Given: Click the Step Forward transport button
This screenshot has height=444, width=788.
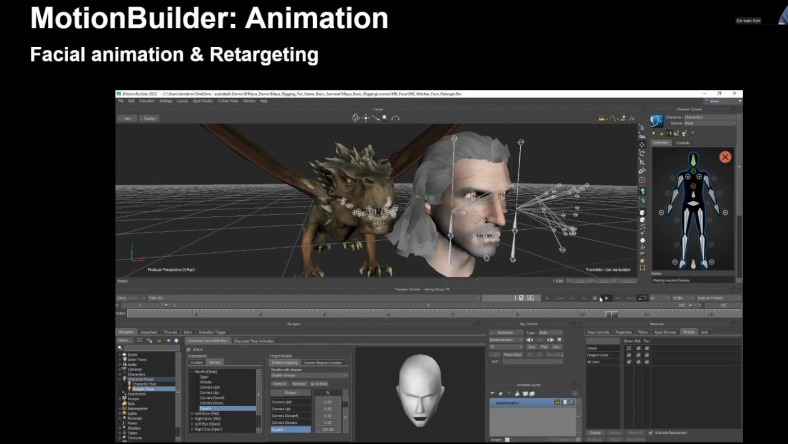Looking at the screenshot, I should point(618,298).
